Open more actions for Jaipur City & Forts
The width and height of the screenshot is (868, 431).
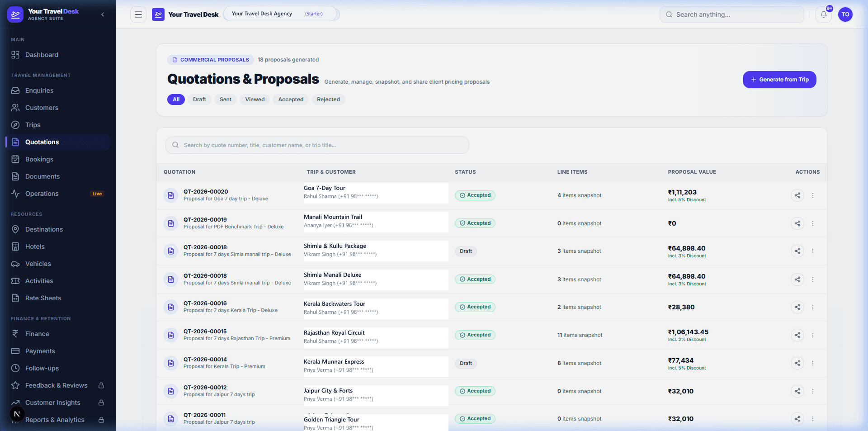point(813,391)
